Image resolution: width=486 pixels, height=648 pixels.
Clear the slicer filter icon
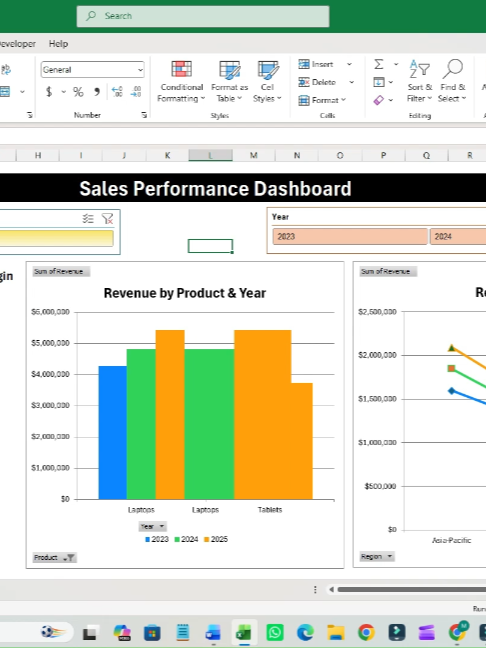pyautogui.click(x=107, y=219)
